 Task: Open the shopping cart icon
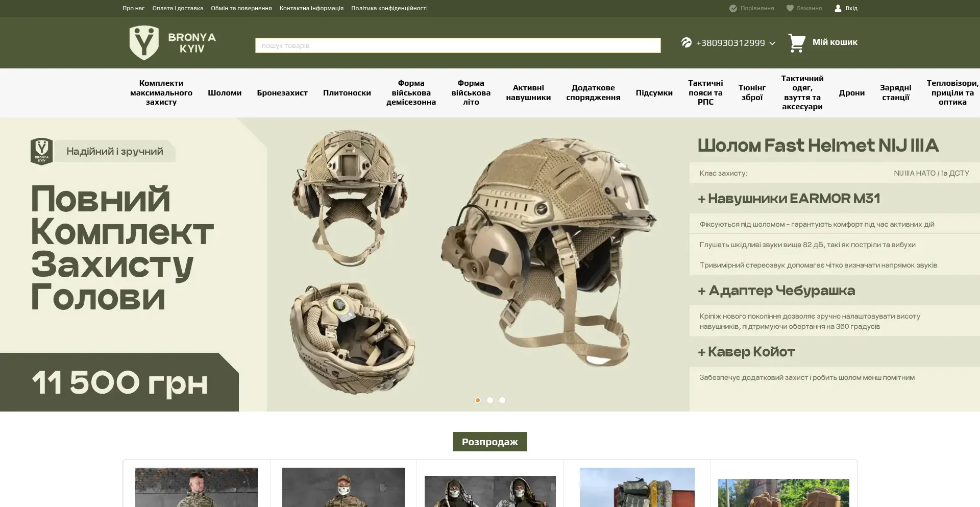pyautogui.click(x=797, y=43)
